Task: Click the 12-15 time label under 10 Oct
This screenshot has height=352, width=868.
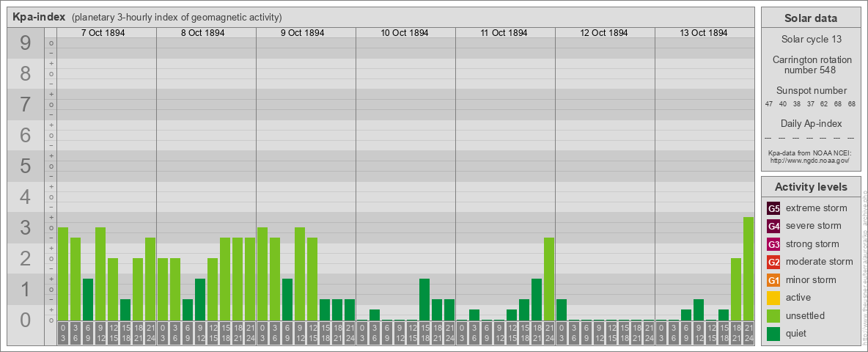Action: pyautogui.click(x=412, y=334)
